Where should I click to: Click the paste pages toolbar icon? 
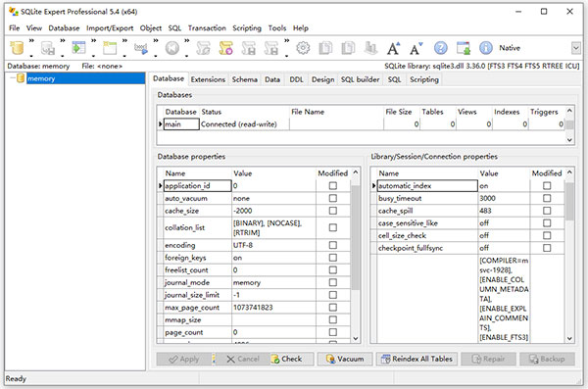(x=348, y=48)
